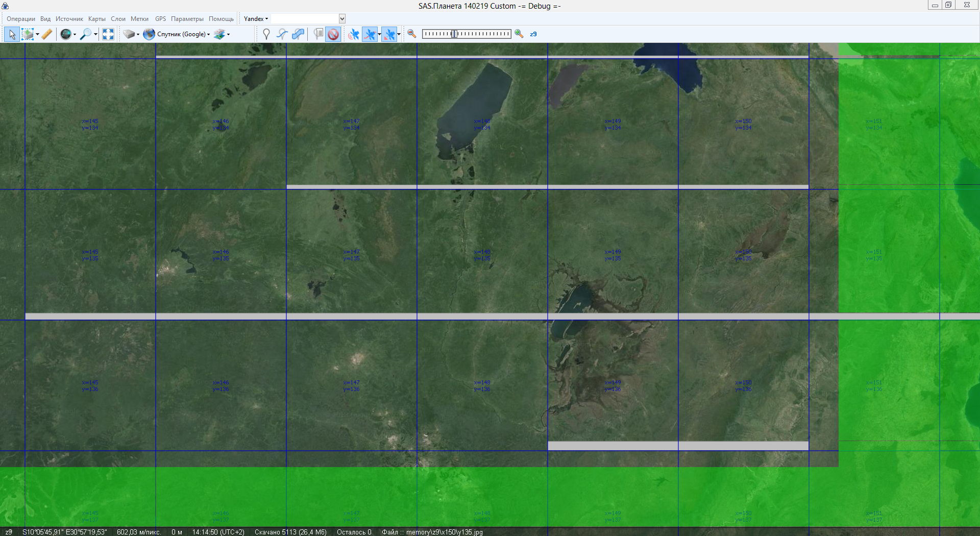The width and height of the screenshot is (980, 536).
Task: Expand the selection tool dropdown arrow
Action: (x=38, y=35)
